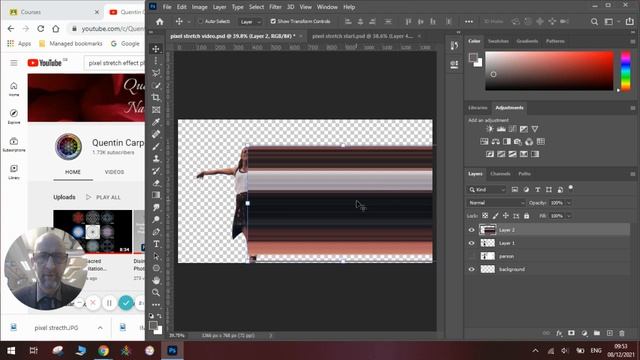Select the Lasso tool
640x360 pixels.
tap(156, 73)
